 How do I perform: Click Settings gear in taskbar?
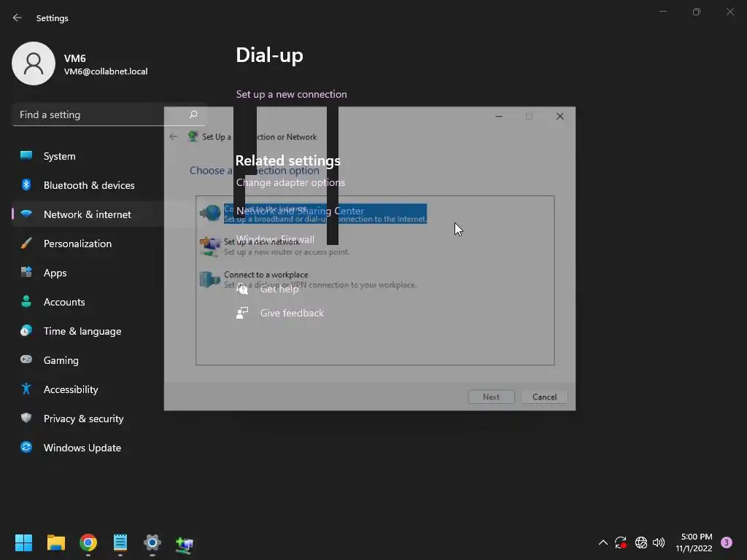tap(152, 542)
